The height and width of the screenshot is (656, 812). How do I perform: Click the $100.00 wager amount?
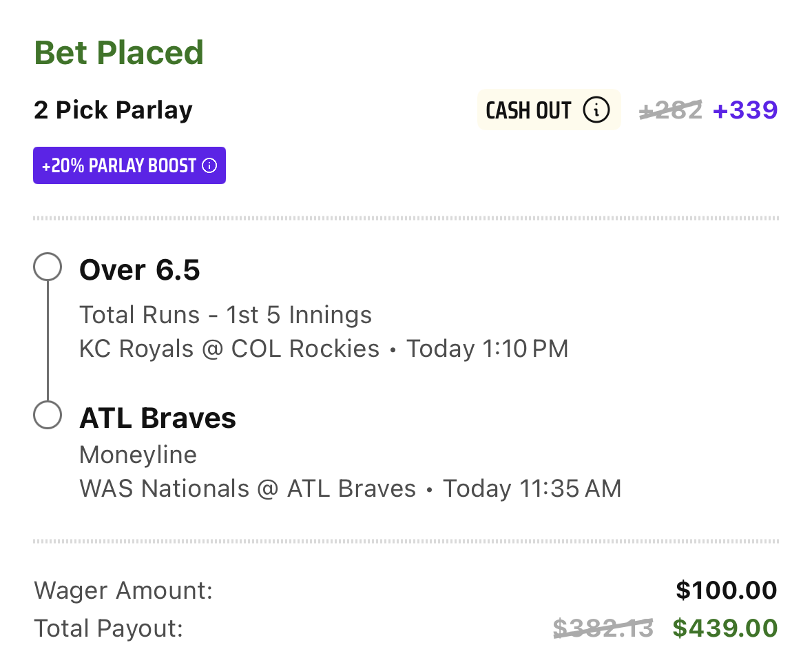(x=726, y=590)
